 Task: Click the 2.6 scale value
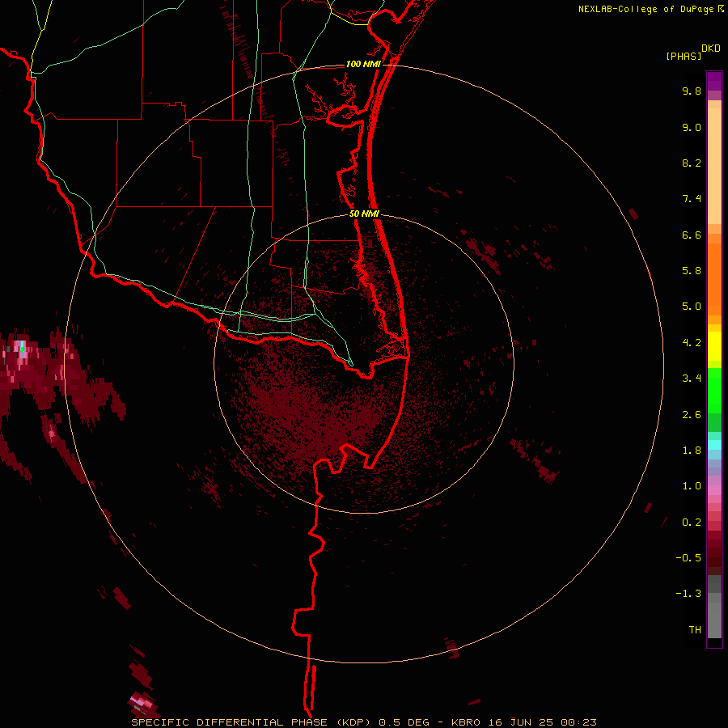pos(692,415)
